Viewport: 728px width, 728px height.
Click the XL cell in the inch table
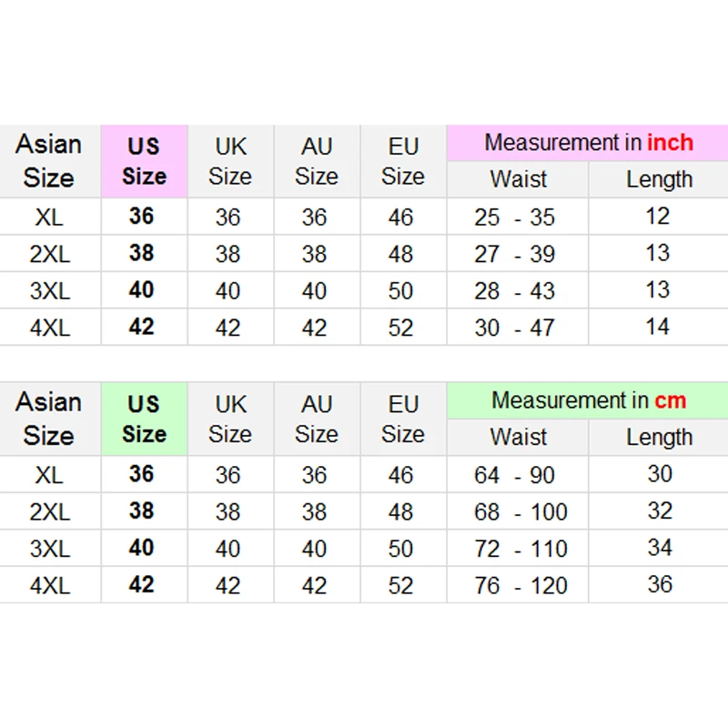point(50,217)
